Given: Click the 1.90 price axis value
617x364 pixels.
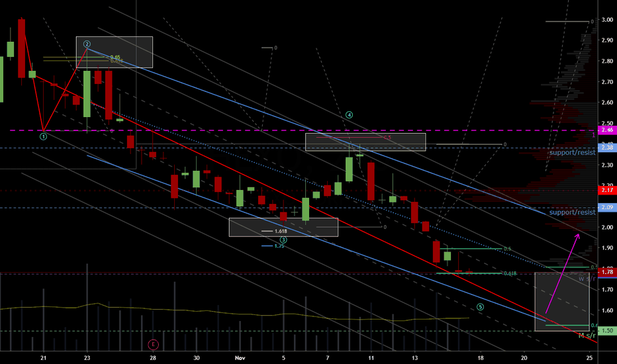Looking at the screenshot, I should pyautogui.click(x=607, y=248).
